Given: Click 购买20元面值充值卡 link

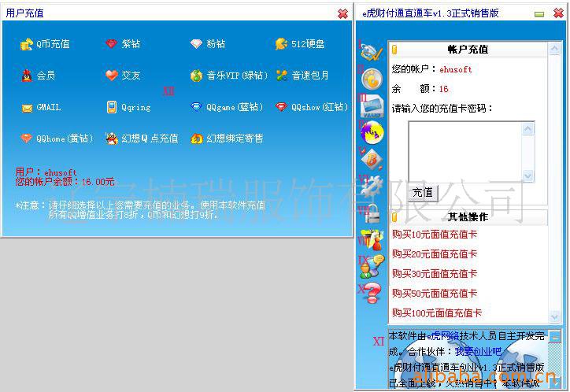Looking at the screenshot, I should (x=435, y=254).
